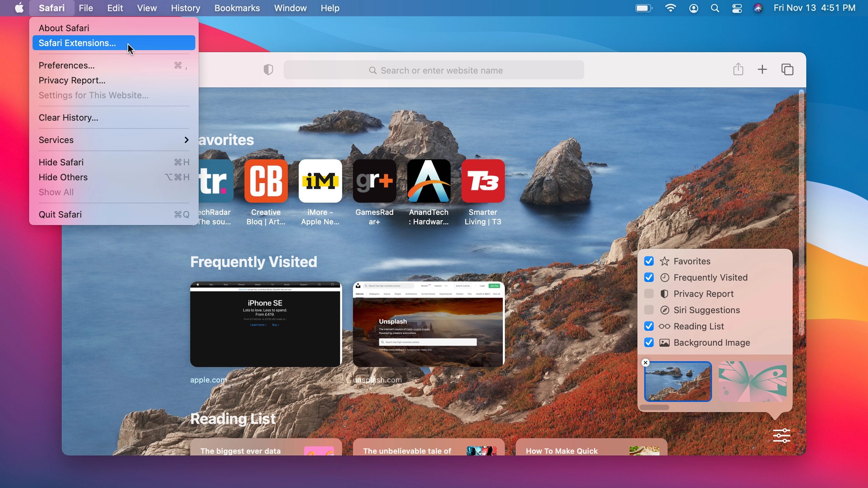This screenshot has height=488, width=868.
Task: Open the Apple menu
Action: point(20,8)
